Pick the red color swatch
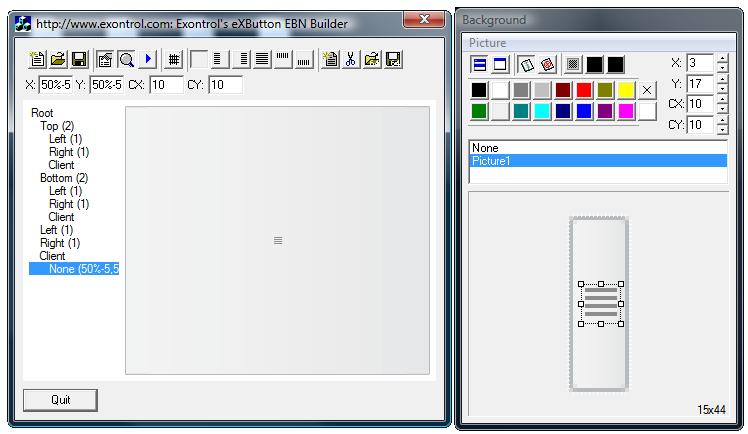The width and height of the screenshot is (748, 434). point(584,90)
